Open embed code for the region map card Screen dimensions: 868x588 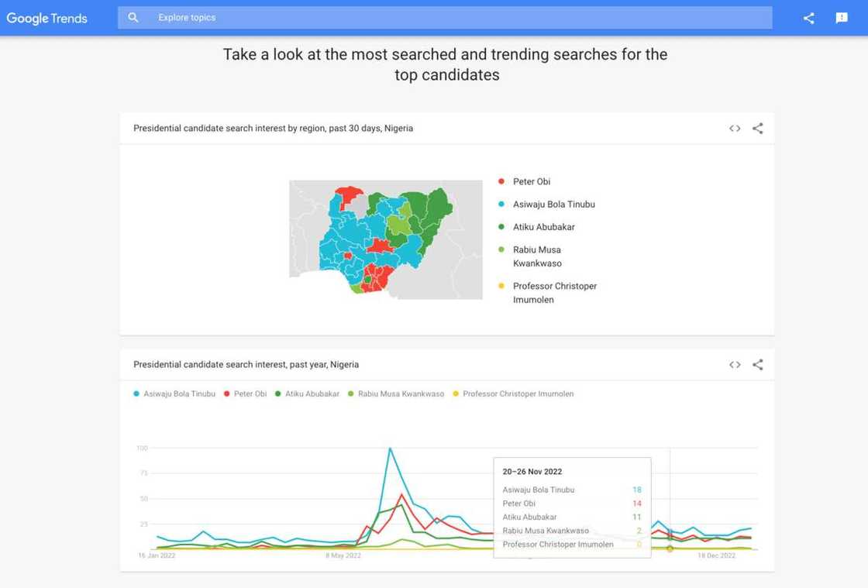(x=734, y=128)
